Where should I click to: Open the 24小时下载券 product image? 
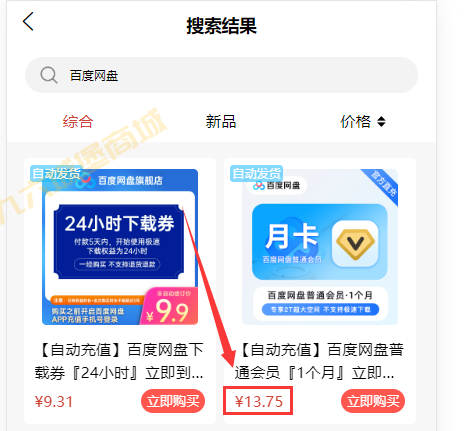tap(120, 247)
